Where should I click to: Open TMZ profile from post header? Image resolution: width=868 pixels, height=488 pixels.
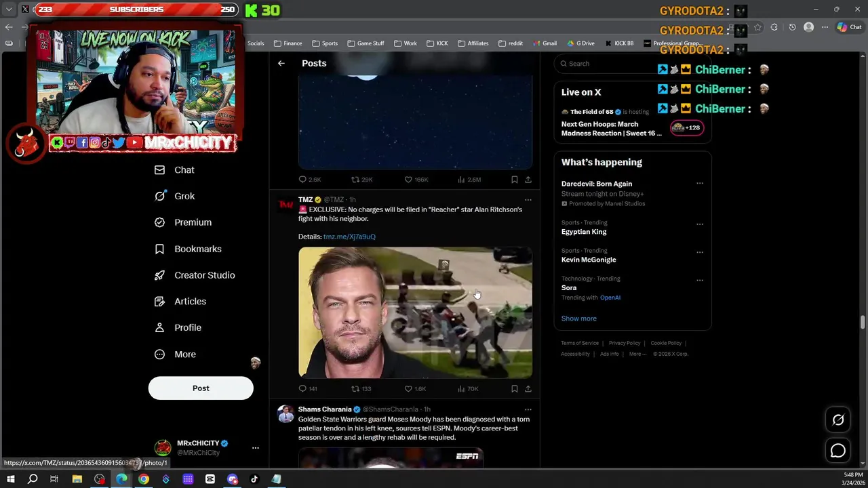click(x=305, y=200)
